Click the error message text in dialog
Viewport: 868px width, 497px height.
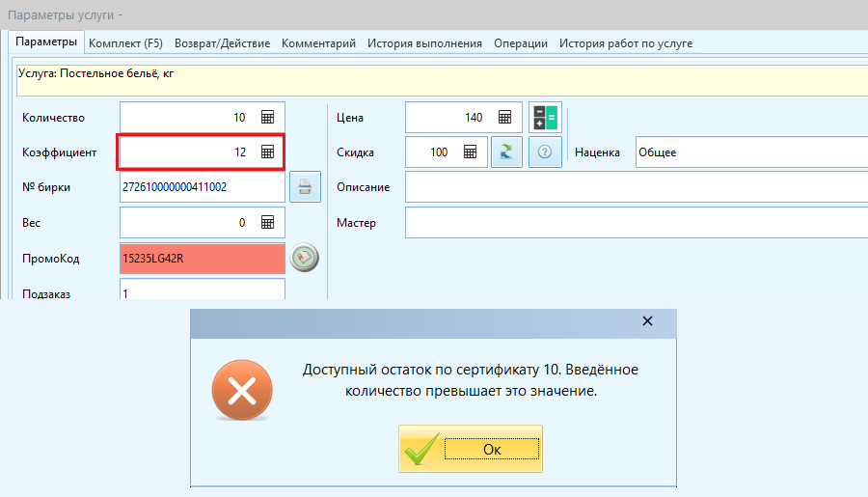click(x=471, y=380)
